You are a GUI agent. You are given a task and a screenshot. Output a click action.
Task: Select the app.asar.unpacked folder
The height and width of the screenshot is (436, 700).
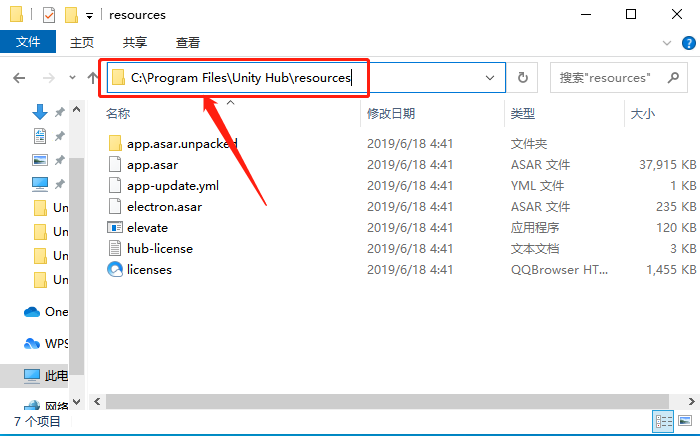[182, 144]
